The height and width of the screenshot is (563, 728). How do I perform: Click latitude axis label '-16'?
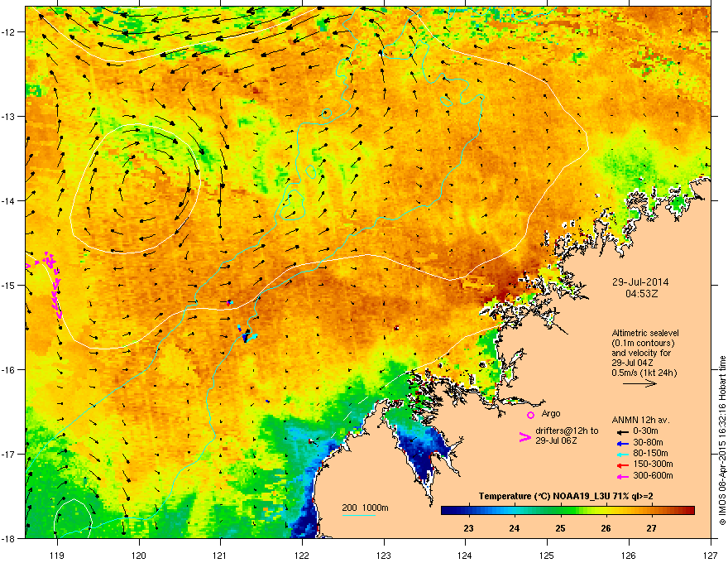8,370
